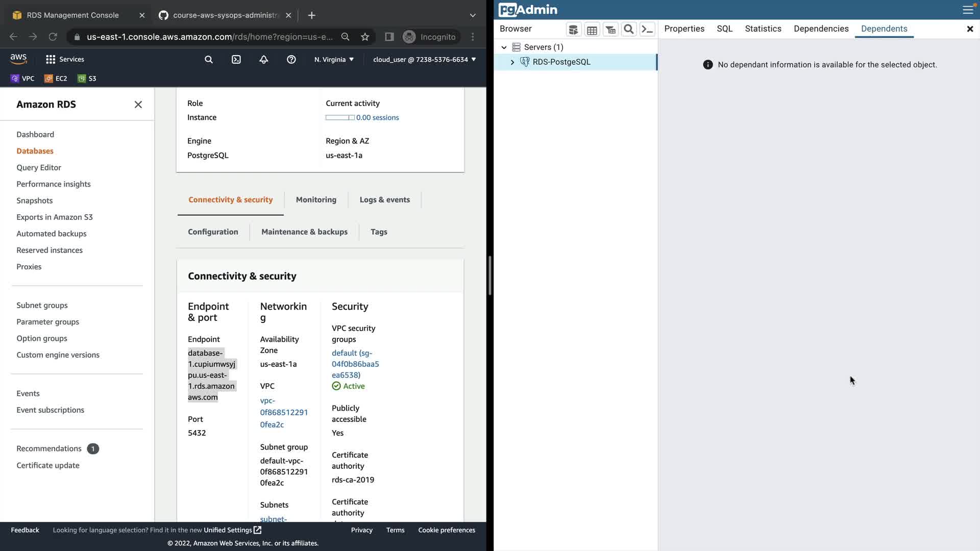Open pgAdmin Query Tool icon
The height and width of the screenshot is (551, 980).
[x=573, y=30]
